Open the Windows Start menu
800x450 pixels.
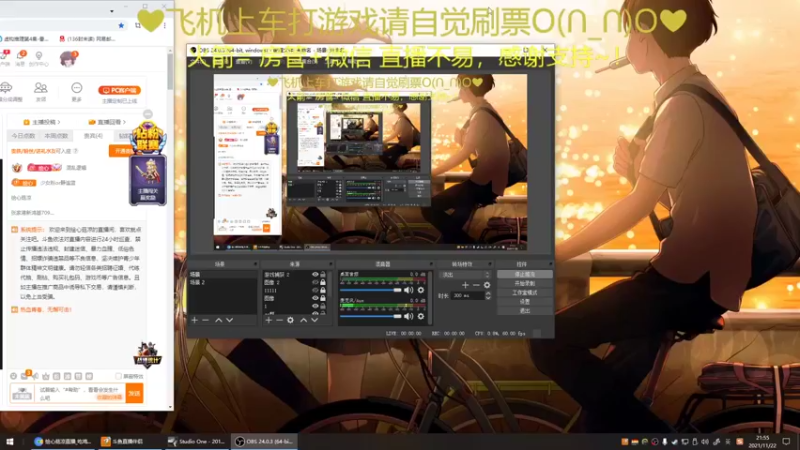coord(10,441)
